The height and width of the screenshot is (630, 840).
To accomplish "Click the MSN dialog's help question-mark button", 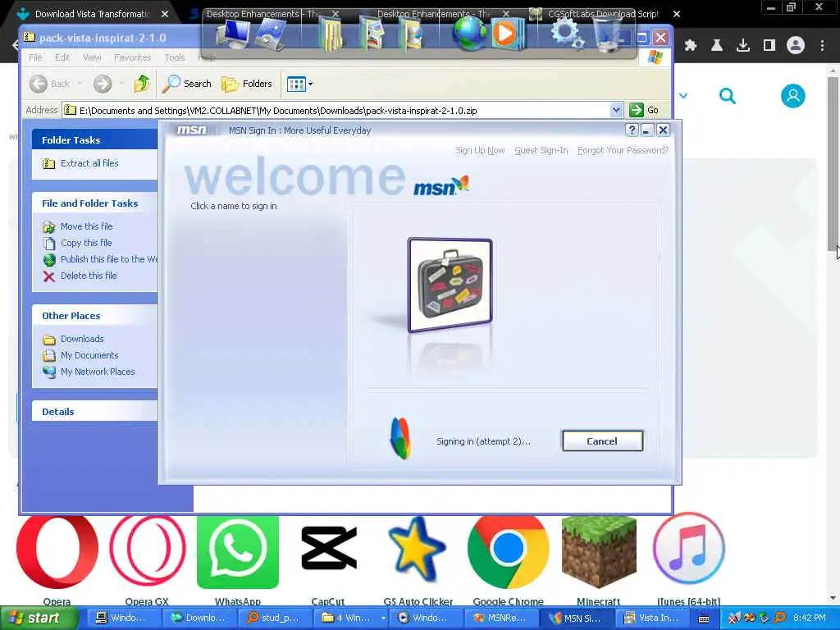I will pyautogui.click(x=632, y=130).
